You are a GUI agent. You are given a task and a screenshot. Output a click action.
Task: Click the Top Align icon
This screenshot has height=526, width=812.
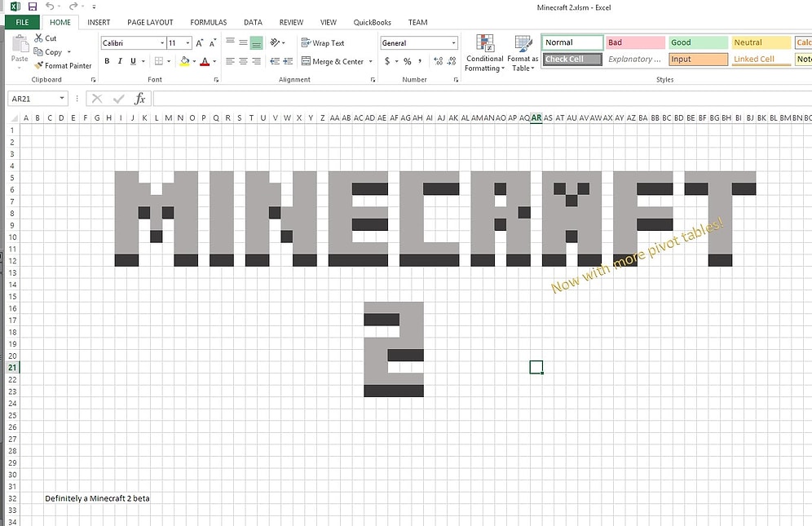231,43
